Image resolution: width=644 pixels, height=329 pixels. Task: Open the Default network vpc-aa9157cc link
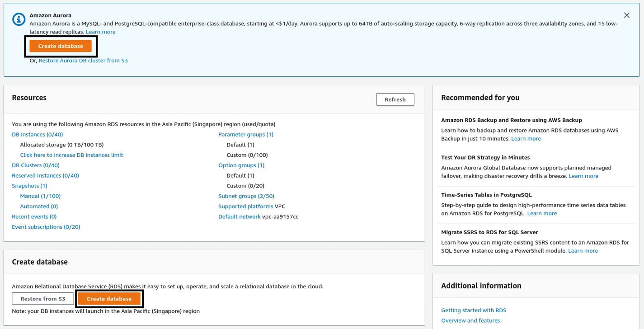click(240, 216)
